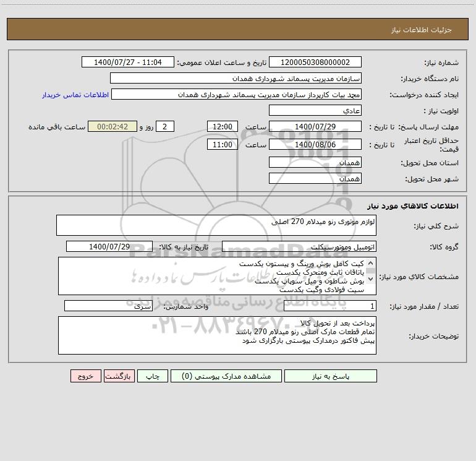This screenshot has height=461, width=476.
Task: Click the remaining time counter 00:02:42
Action: 113,127
